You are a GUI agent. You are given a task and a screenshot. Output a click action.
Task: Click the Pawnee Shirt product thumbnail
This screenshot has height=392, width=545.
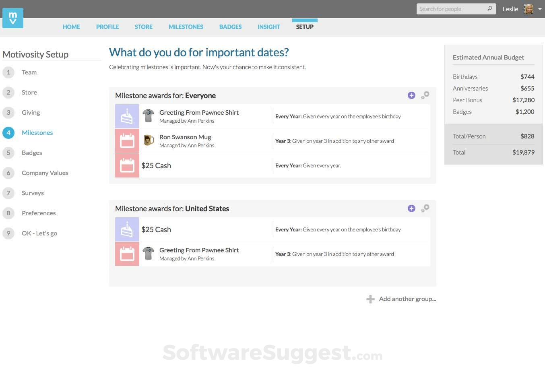pos(148,116)
